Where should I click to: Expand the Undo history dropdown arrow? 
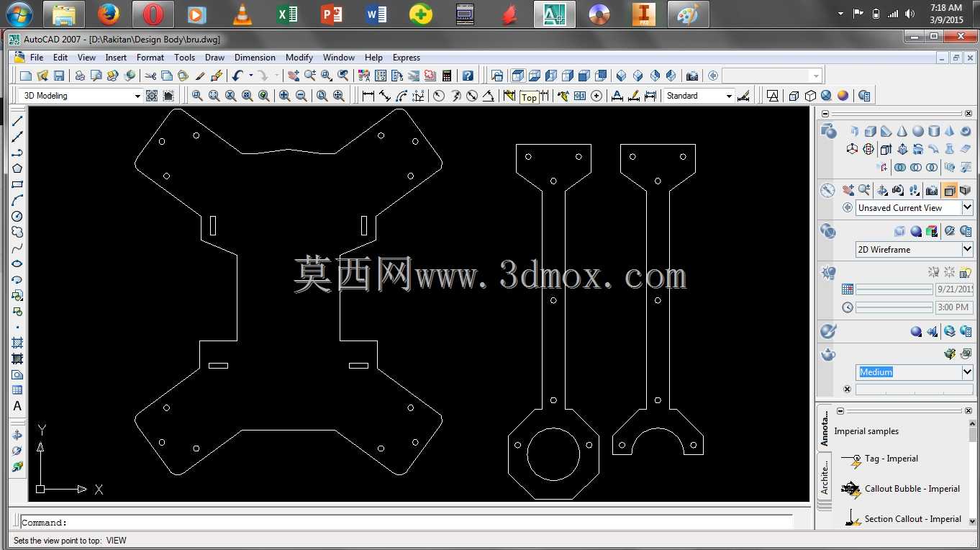(250, 76)
